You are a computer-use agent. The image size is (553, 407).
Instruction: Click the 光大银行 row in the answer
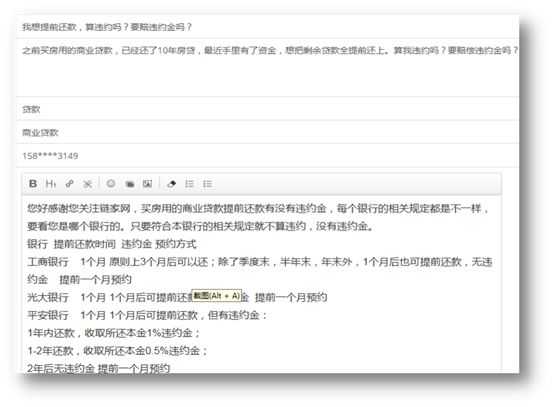tap(177, 297)
